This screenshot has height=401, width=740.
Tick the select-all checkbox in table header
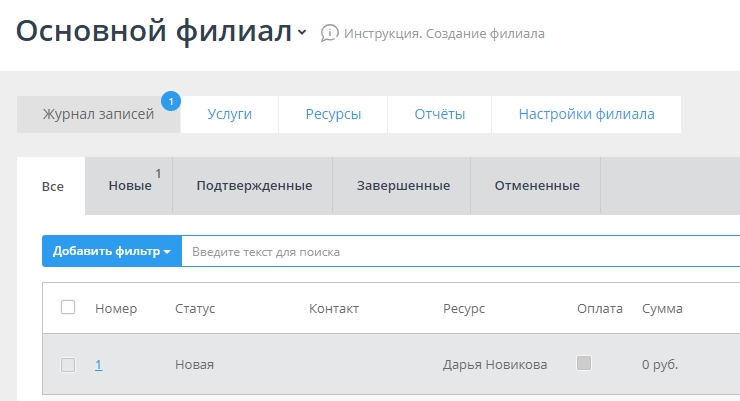tap(68, 307)
